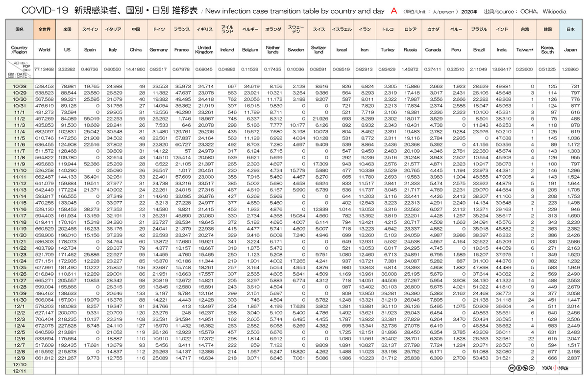Click France value 34,594 on 12/3
588x378 pixels.
(x=184, y=319)
